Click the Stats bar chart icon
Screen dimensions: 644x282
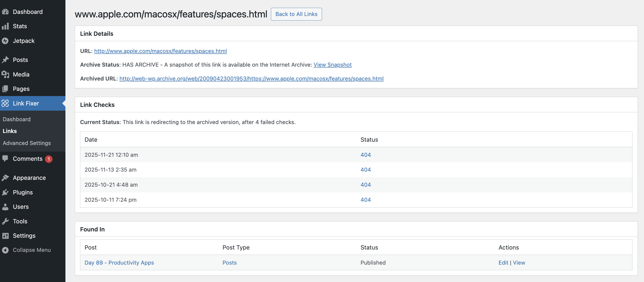pos(5,26)
